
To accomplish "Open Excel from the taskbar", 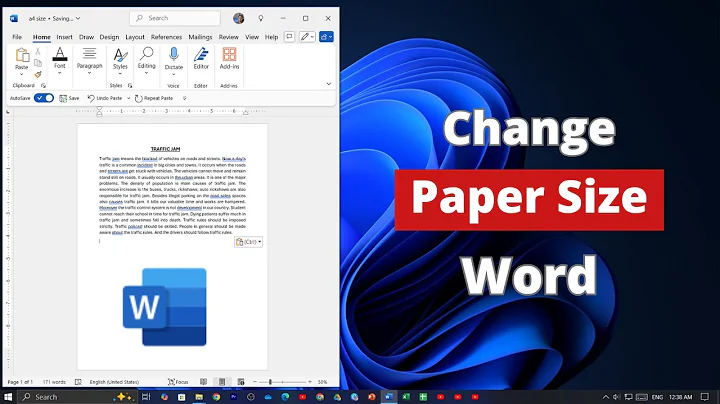I will 406,397.
